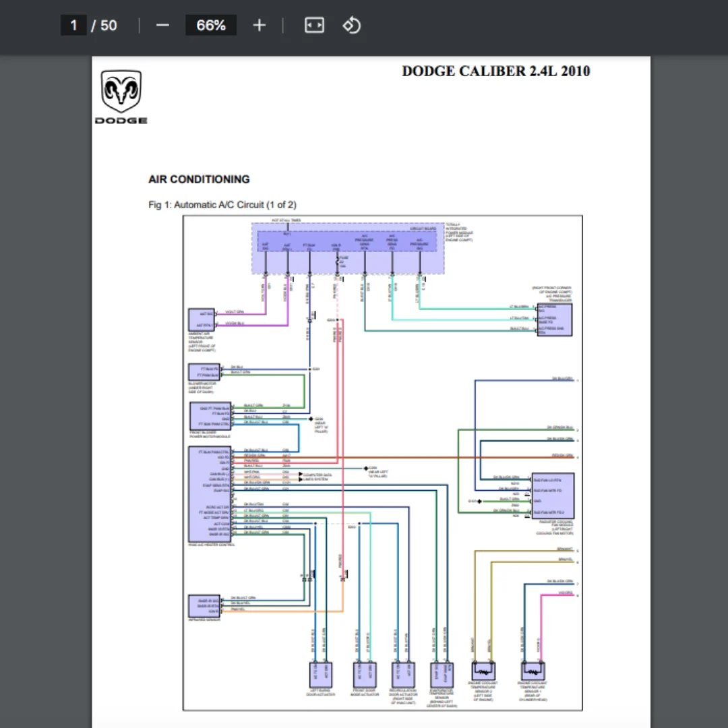Click the Fig 1 Automatic A/C Circuit caption
The height and width of the screenshot is (728, 728).
(x=222, y=205)
